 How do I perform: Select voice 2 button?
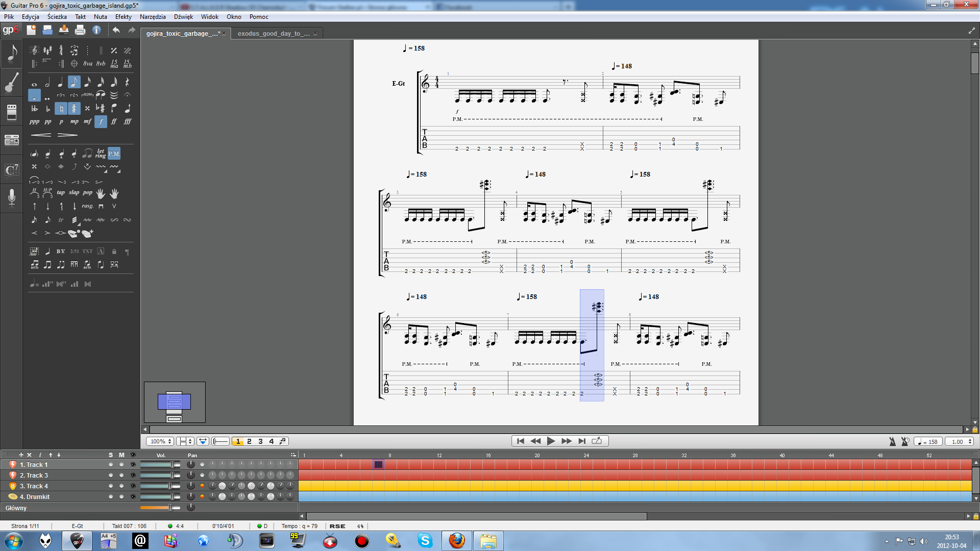[249, 442]
